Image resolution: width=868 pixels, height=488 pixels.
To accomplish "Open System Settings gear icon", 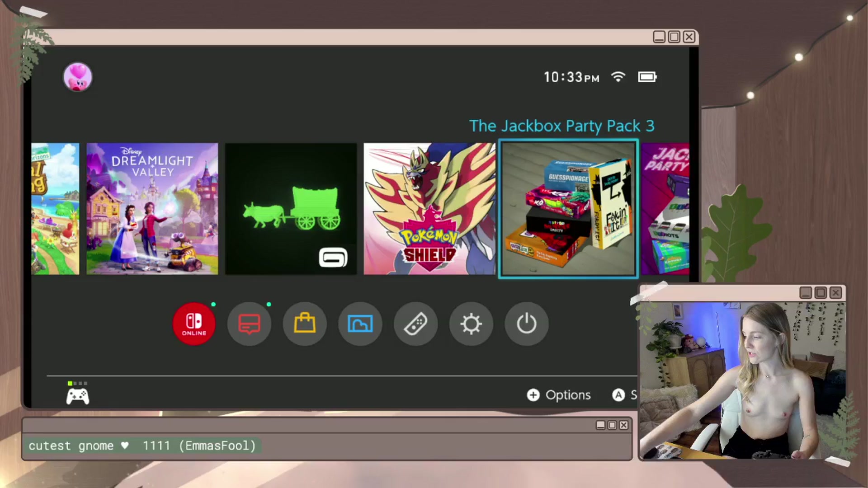I will (471, 324).
